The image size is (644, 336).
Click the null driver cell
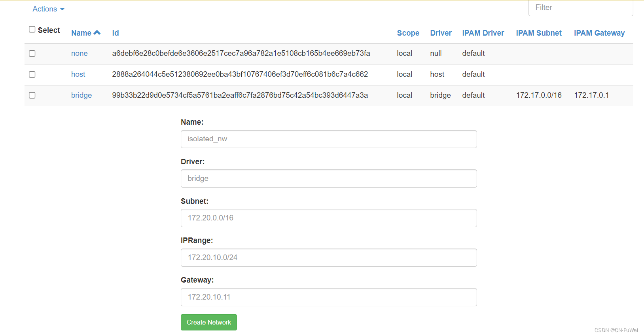[x=436, y=53]
